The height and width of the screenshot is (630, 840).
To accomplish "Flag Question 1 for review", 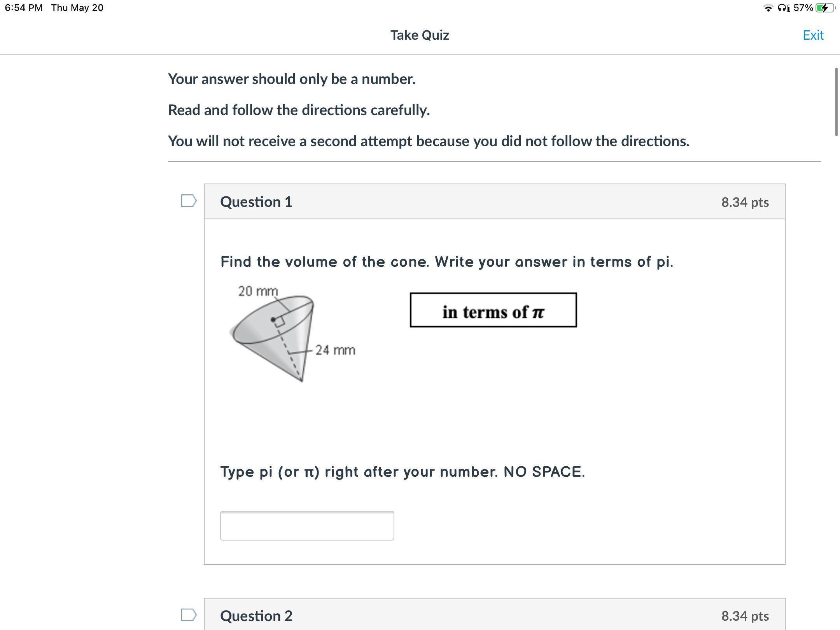I will (x=189, y=201).
